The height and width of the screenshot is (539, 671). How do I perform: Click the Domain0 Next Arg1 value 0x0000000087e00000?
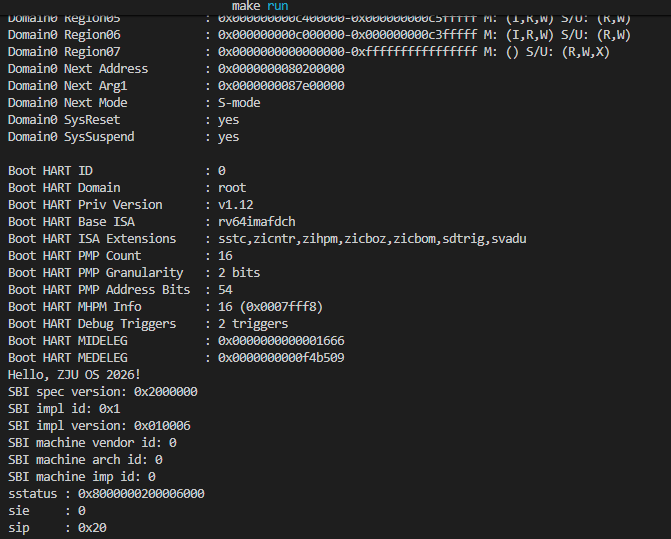(281, 86)
